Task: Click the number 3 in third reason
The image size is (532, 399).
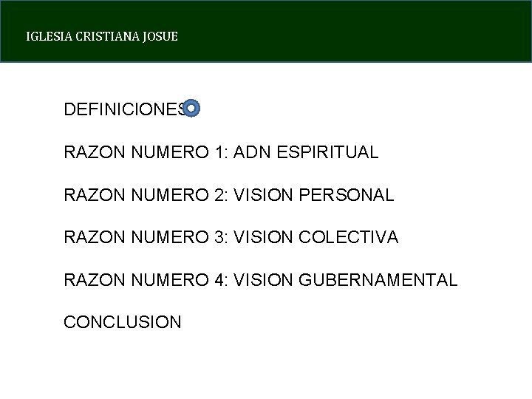Action: click(x=218, y=238)
